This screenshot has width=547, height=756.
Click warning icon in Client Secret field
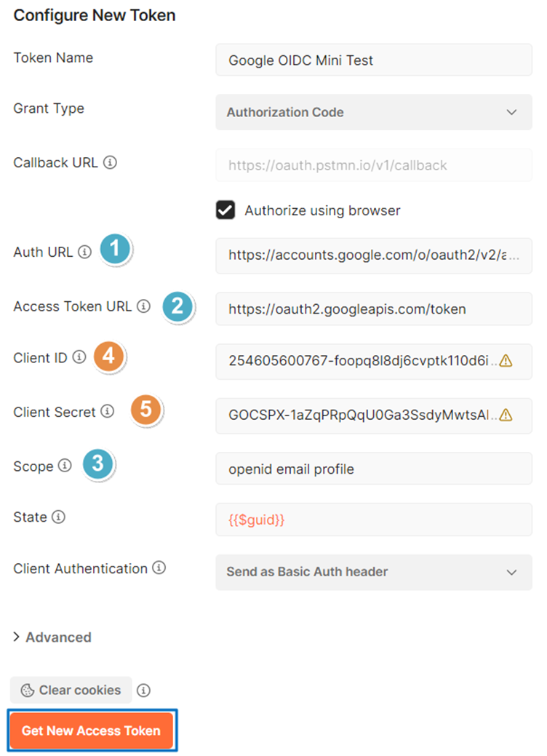(x=506, y=415)
